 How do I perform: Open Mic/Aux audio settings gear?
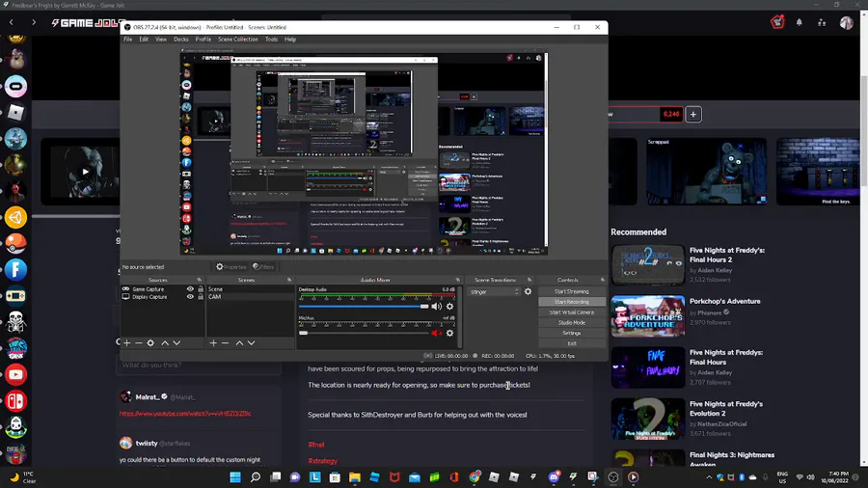pos(450,333)
